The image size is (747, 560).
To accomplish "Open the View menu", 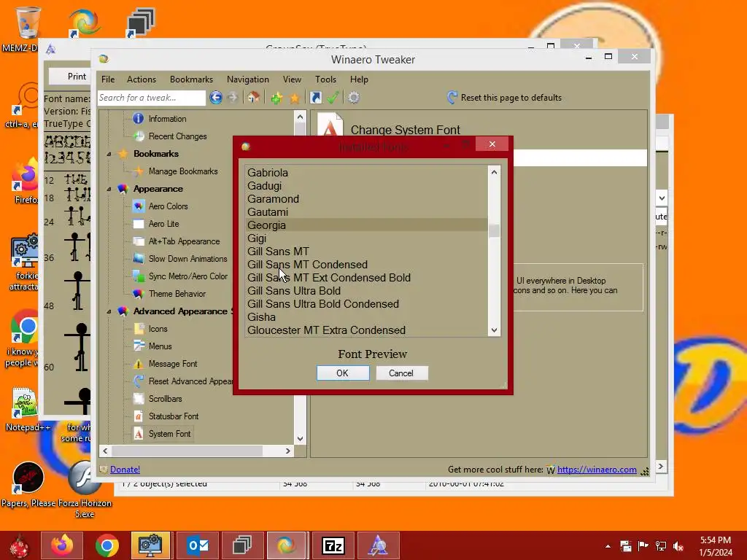I will point(292,79).
